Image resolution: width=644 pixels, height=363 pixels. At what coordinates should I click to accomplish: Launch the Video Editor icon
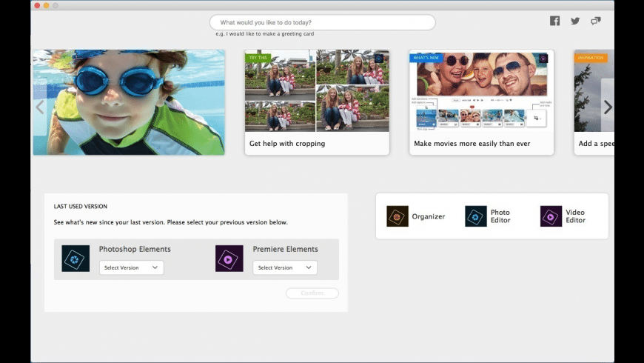551,216
